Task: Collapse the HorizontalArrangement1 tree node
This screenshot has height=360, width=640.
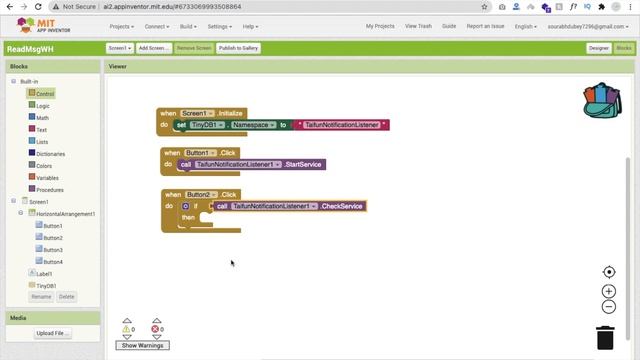Action: click(21, 213)
